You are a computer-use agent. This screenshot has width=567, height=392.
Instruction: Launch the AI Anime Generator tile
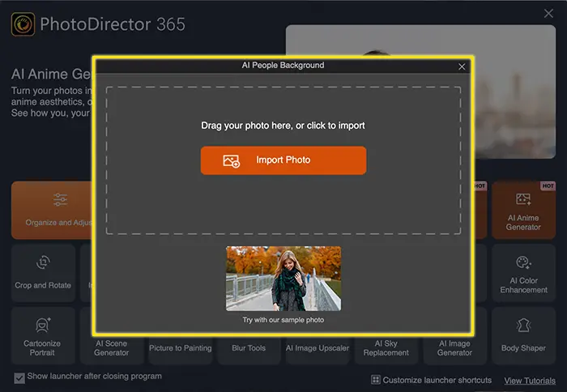(x=523, y=210)
